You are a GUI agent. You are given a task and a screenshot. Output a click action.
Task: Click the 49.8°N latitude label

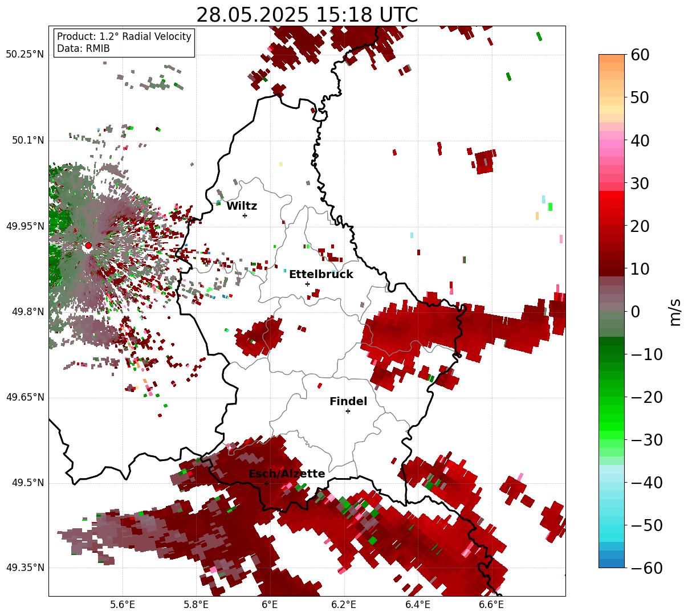pos(27,312)
